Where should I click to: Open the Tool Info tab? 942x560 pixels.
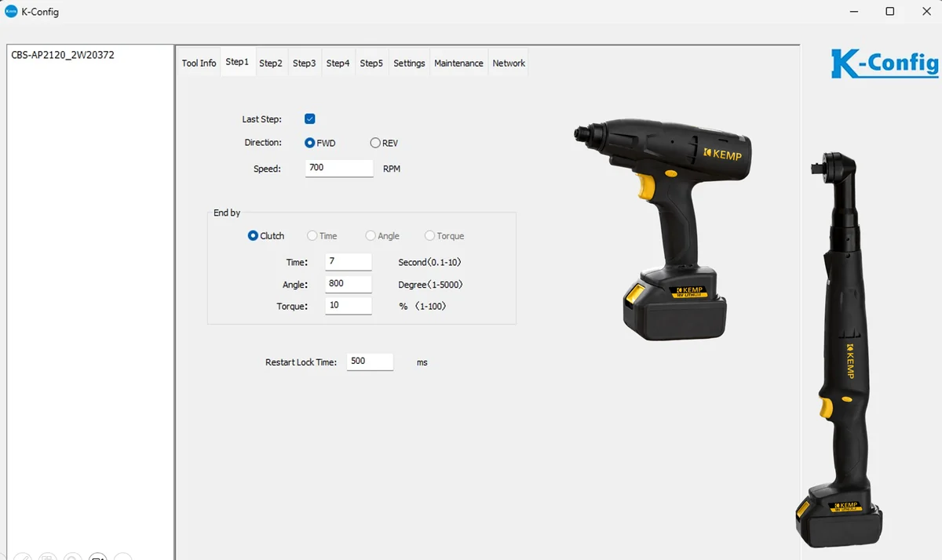[199, 64]
